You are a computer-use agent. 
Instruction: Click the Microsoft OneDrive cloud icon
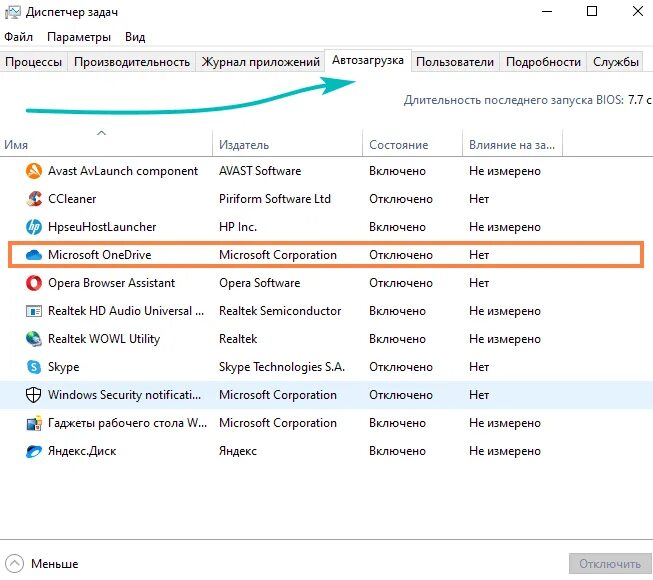tap(34, 255)
